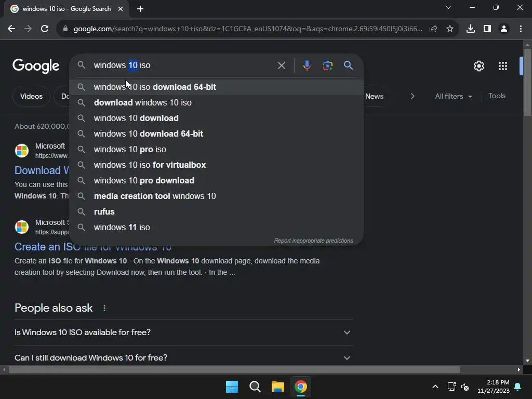Click the vertical page scrollbar thumb
The image size is (532, 399).
pos(527,82)
